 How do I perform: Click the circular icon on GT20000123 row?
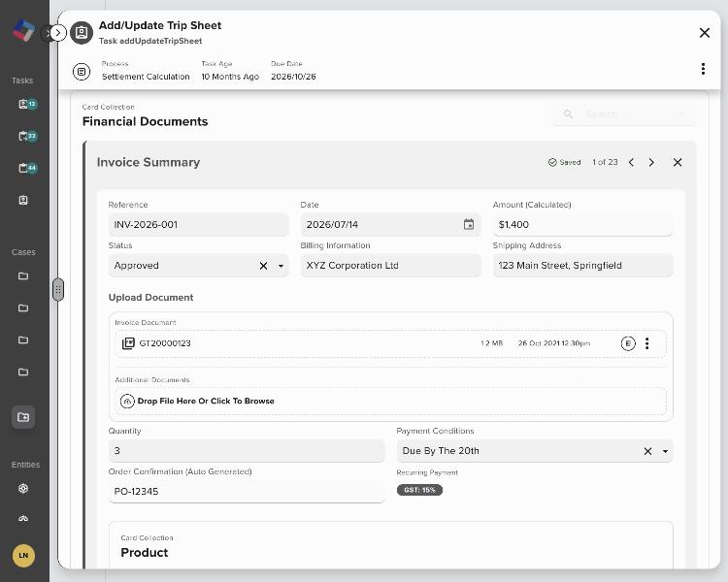tap(628, 343)
